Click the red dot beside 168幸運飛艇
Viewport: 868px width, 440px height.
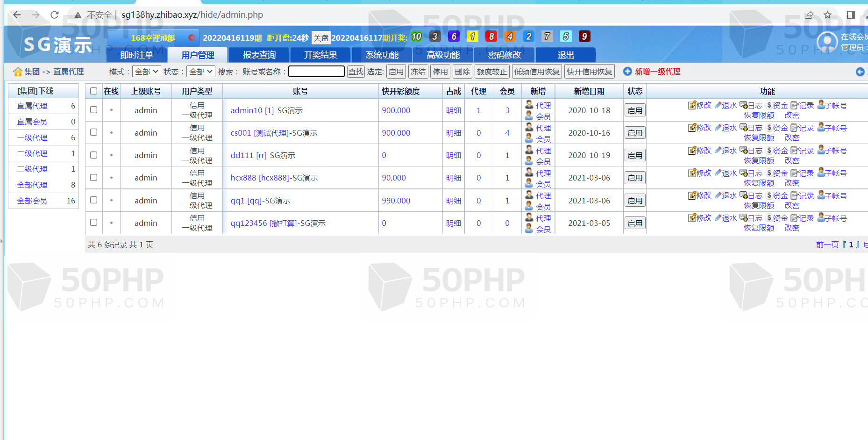click(x=192, y=38)
